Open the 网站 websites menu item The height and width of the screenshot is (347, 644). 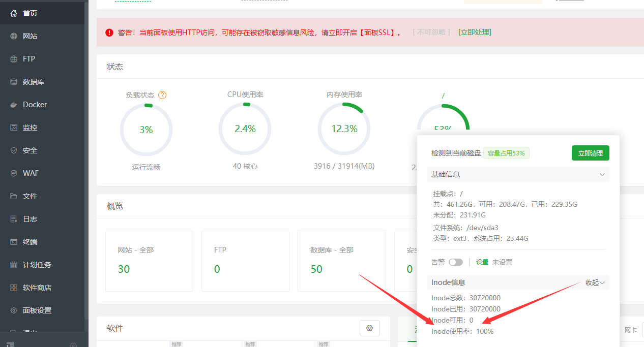click(42, 36)
